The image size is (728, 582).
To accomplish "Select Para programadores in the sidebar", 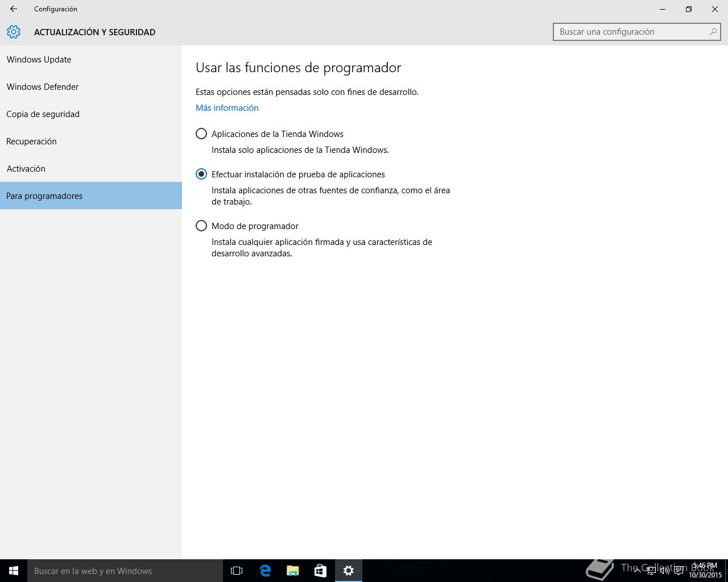I will click(x=91, y=196).
